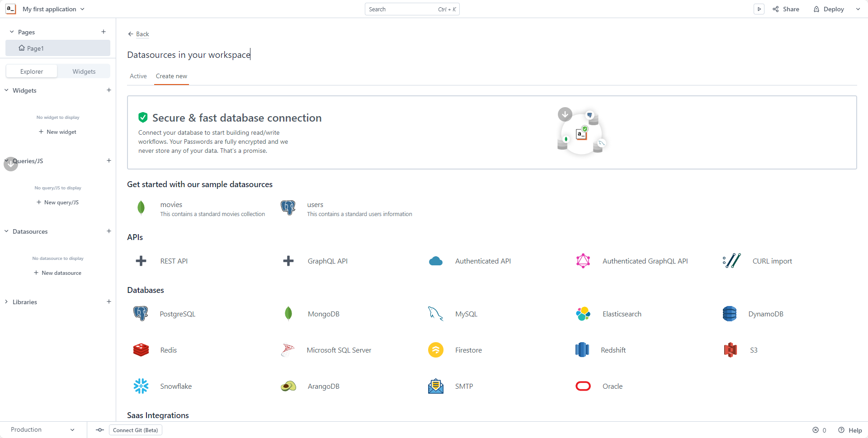Click the Search input field

pyautogui.click(x=400, y=9)
